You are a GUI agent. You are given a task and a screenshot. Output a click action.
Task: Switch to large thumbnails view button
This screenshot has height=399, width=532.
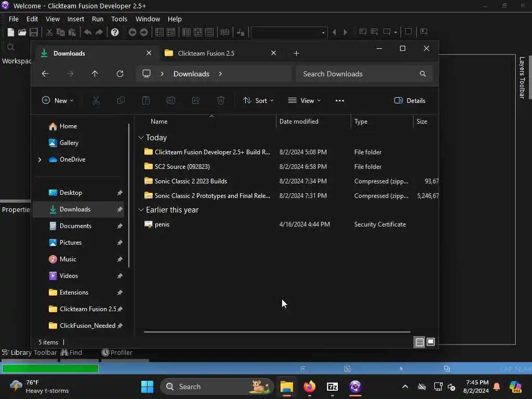431,342
